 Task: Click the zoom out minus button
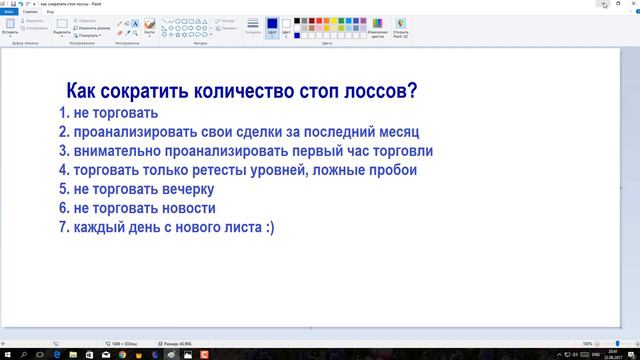[x=597, y=344]
